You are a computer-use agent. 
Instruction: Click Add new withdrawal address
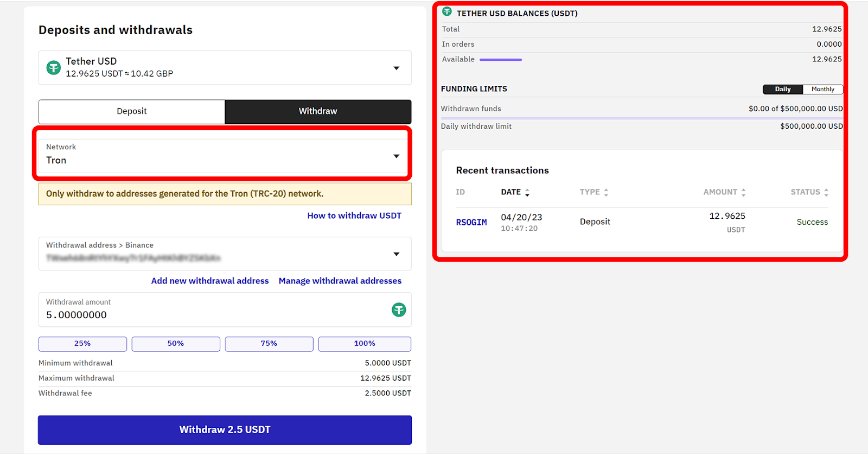tap(210, 281)
